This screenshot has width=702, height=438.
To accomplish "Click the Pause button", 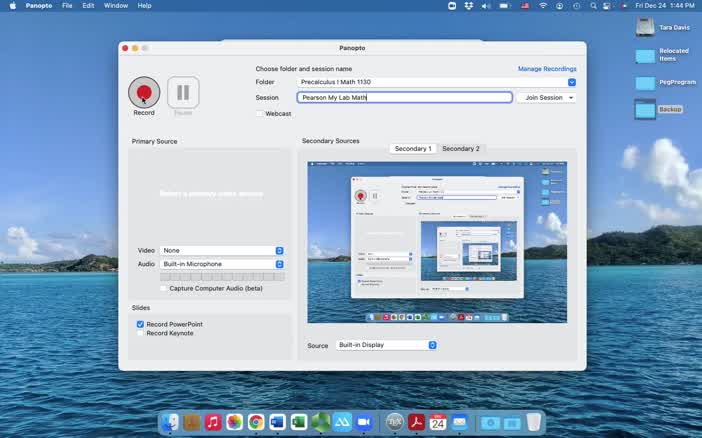I will click(183, 93).
